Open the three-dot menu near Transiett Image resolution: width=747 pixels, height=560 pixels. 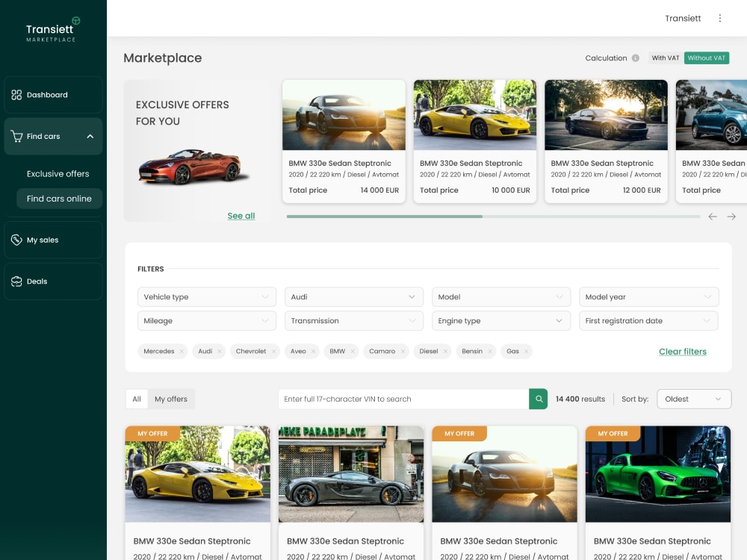(x=720, y=18)
